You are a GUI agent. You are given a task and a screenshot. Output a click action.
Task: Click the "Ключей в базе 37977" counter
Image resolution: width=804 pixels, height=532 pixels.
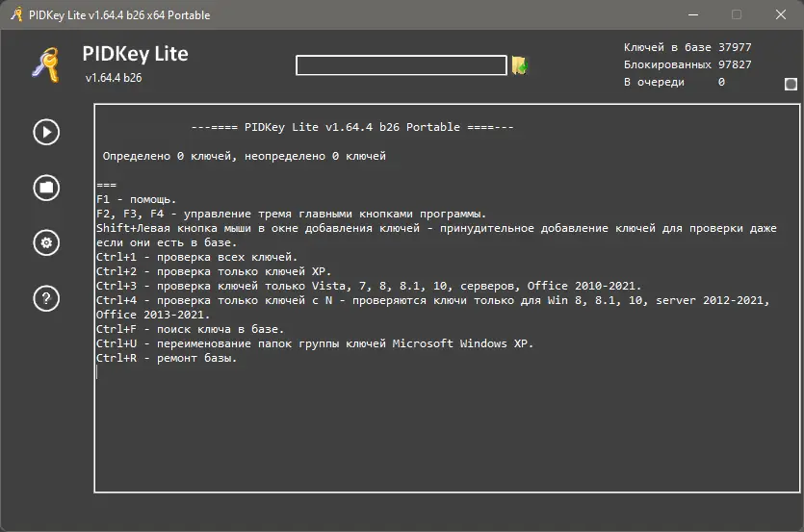pyautogui.click(x=687, y=47)
